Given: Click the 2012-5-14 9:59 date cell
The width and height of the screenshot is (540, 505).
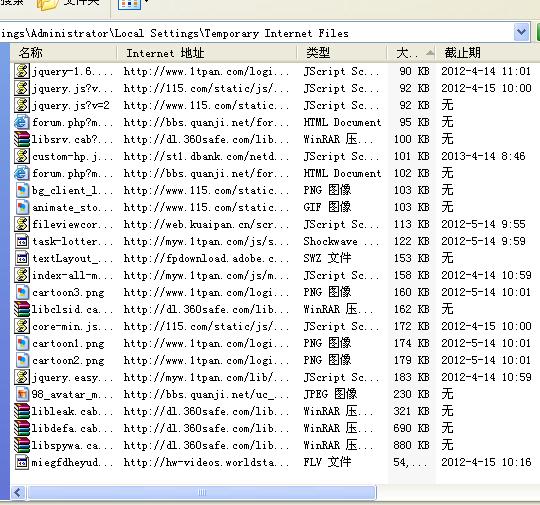Looking at the screenshot, I should point(483,241).
